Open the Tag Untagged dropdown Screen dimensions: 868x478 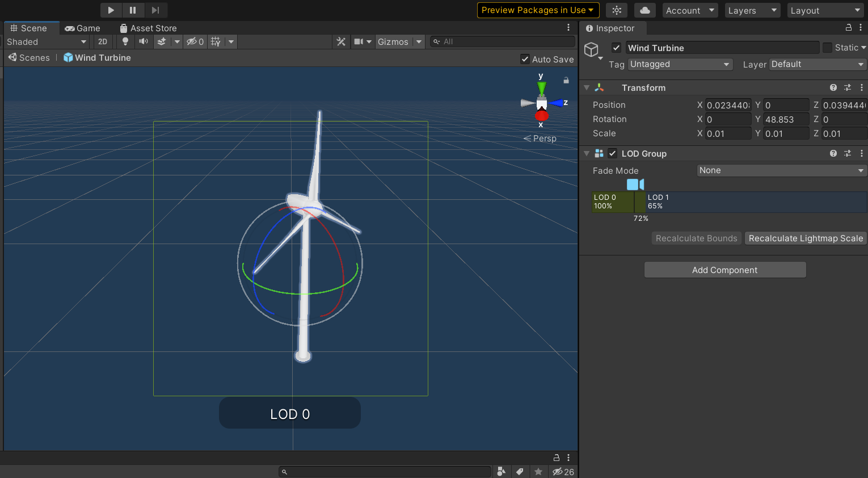680,64
